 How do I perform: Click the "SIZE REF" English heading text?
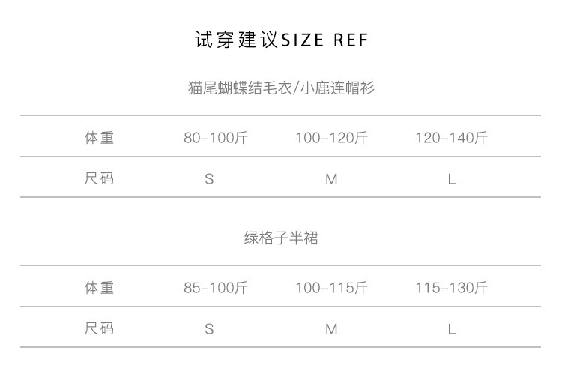tap(324, 40)
